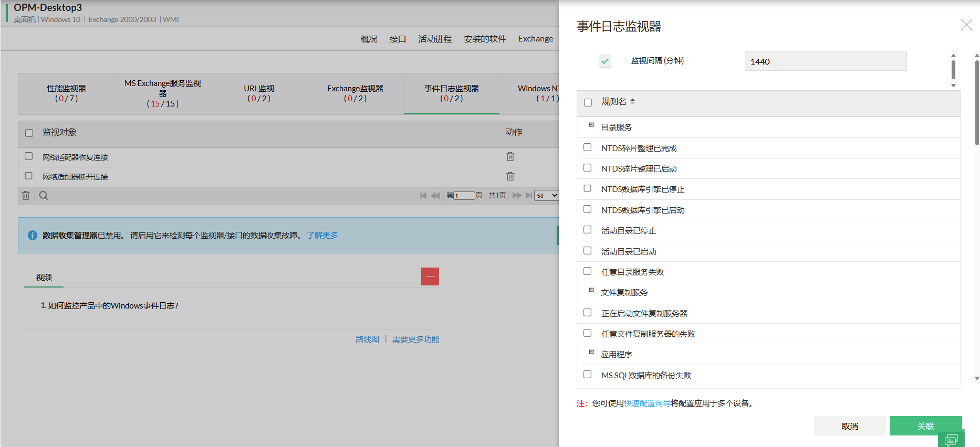The image size is (980, 447).
Task: Click trash icon for 网络适配器断开连接 row
Action: tap(510, 176)
